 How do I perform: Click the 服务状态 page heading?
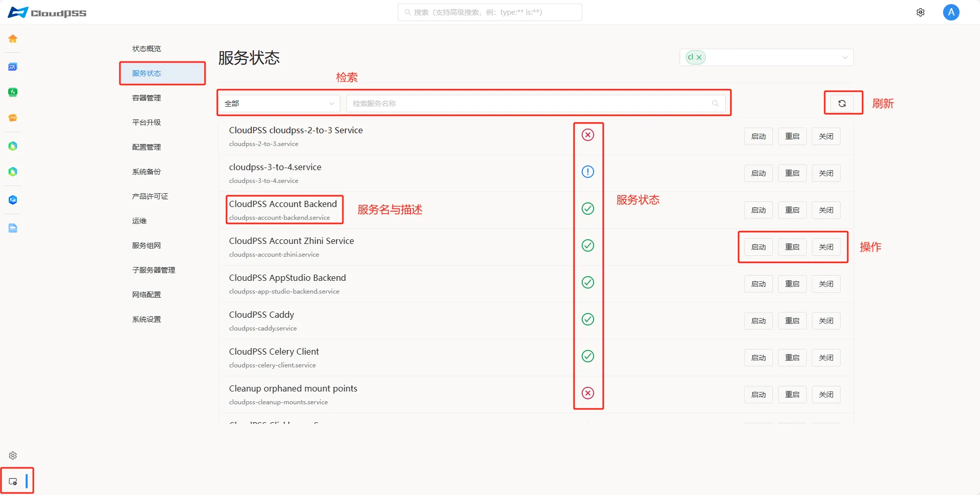(249, 58)
